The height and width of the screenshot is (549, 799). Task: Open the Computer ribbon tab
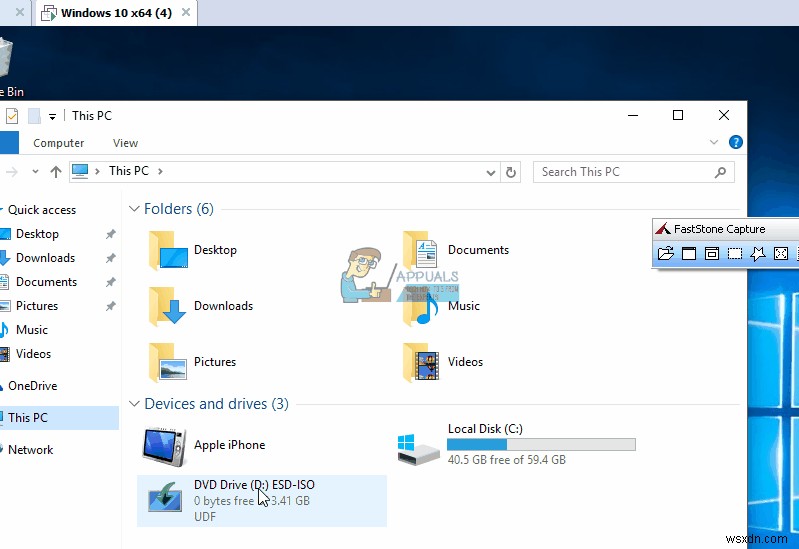59,143
